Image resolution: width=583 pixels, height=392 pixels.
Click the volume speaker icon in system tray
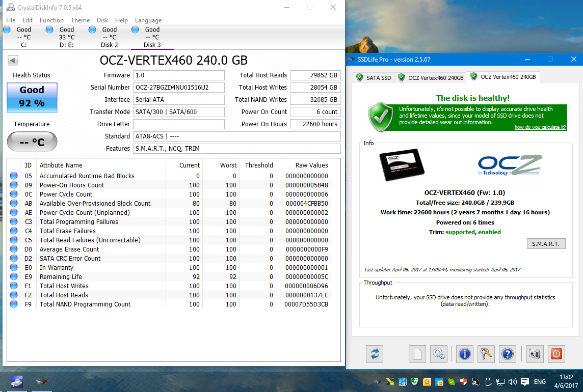(512, 382)
